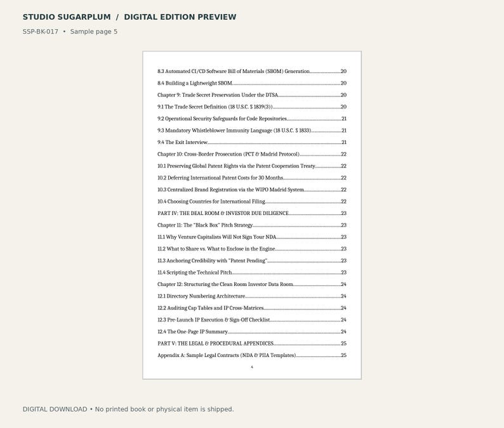Click Appendix A: Sample Legal Contracts entry
This screenshot has width=504, height=428.
(252, 356)
